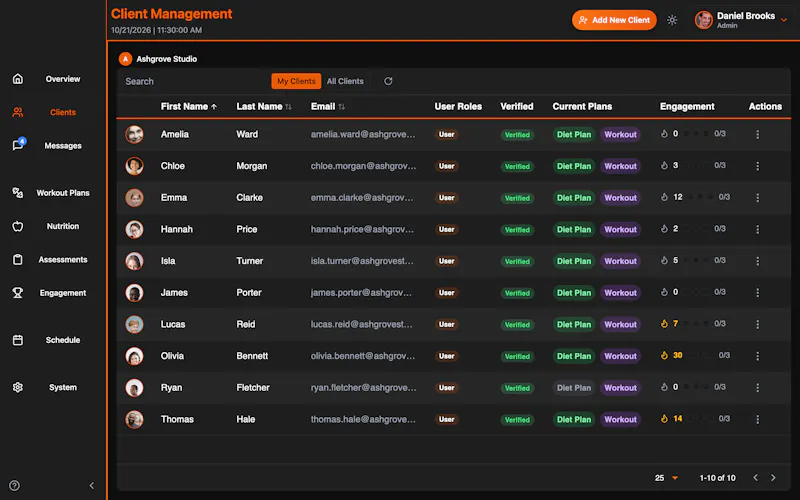
Task: Switch to All Clients filter
Action: (x=345, y=81)
